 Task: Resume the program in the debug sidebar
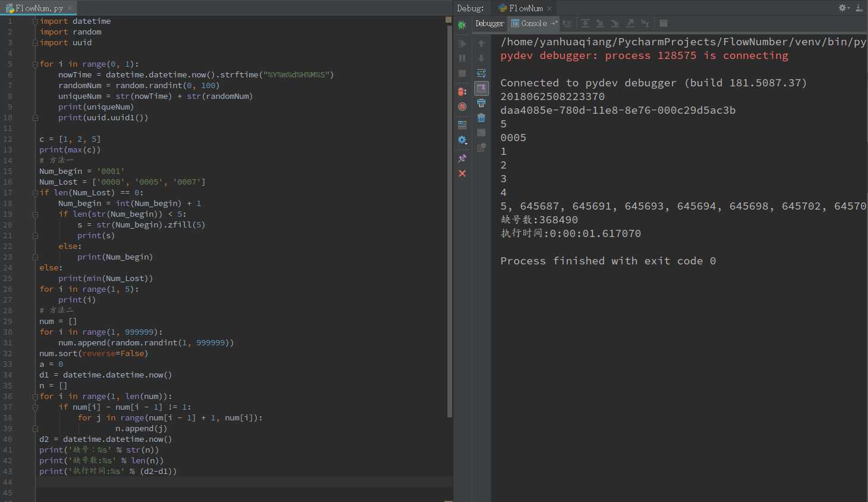(462, 43)
